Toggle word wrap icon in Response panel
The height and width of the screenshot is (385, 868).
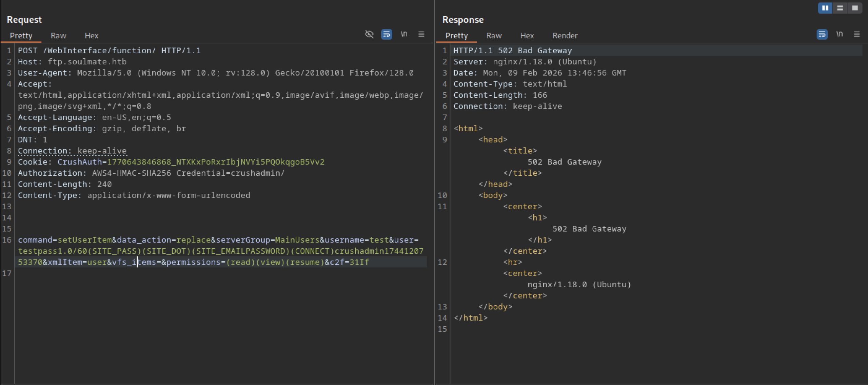click(822, 34)
